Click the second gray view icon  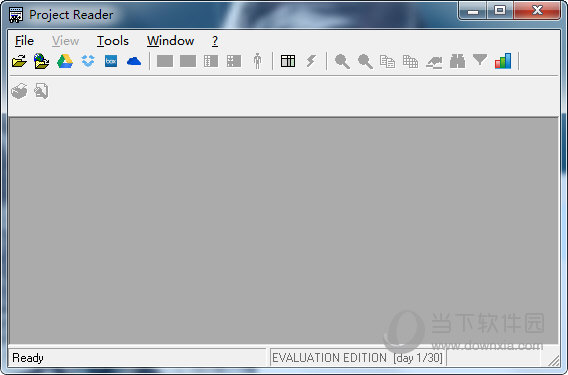(x=188, y=61)
